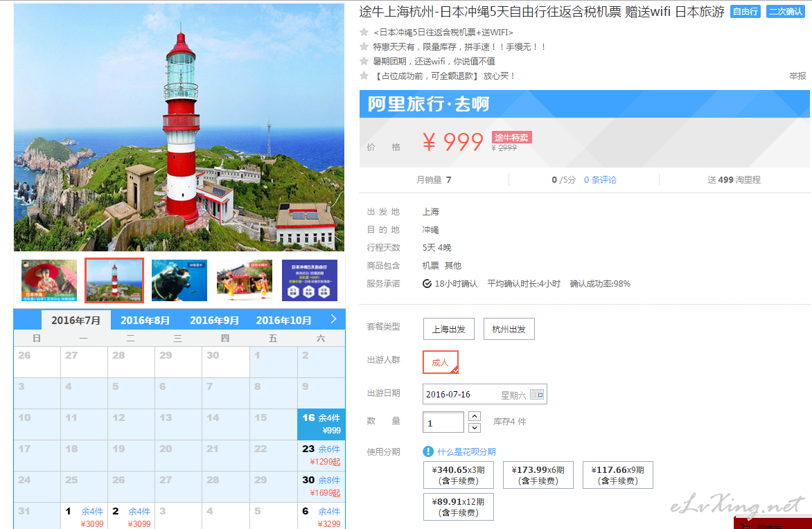Click the large lighthouse main photo
The width and height of the screenshot is (812, 529).
(179, 127)
